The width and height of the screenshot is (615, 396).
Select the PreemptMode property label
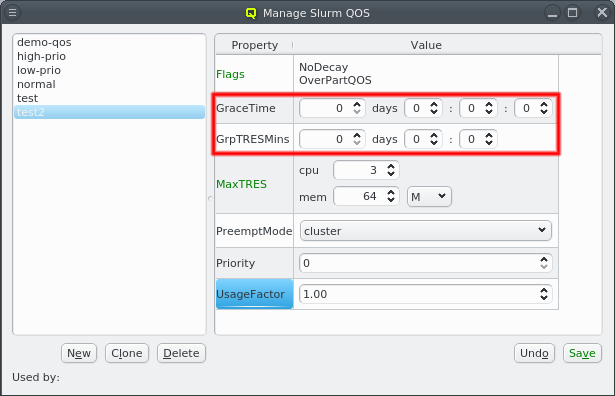tap(254, 231)
